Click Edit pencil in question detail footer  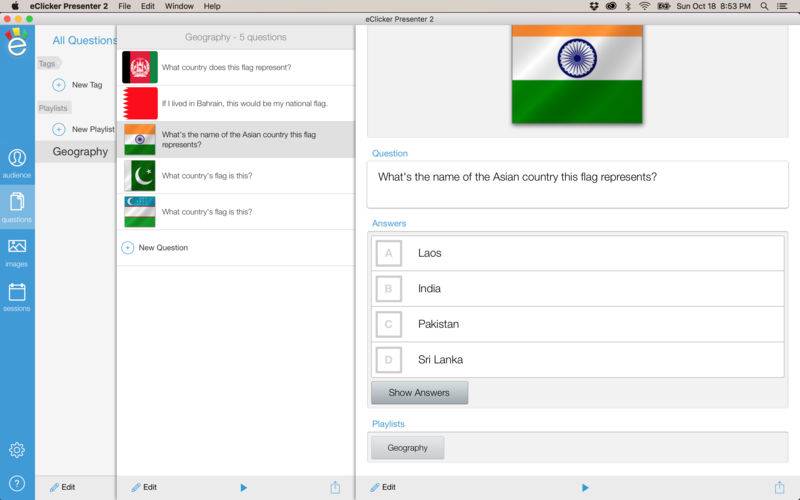pyautogui.click(x=383, y=487)
